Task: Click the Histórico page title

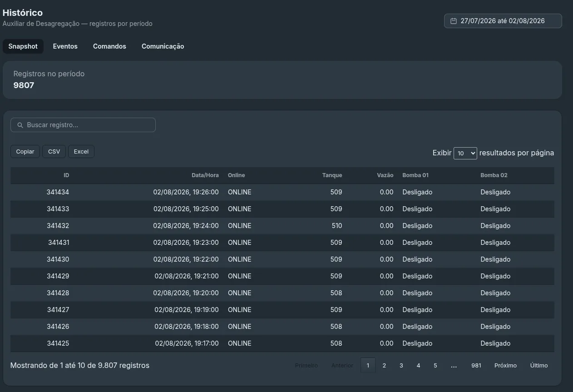Action: (23, 13)
